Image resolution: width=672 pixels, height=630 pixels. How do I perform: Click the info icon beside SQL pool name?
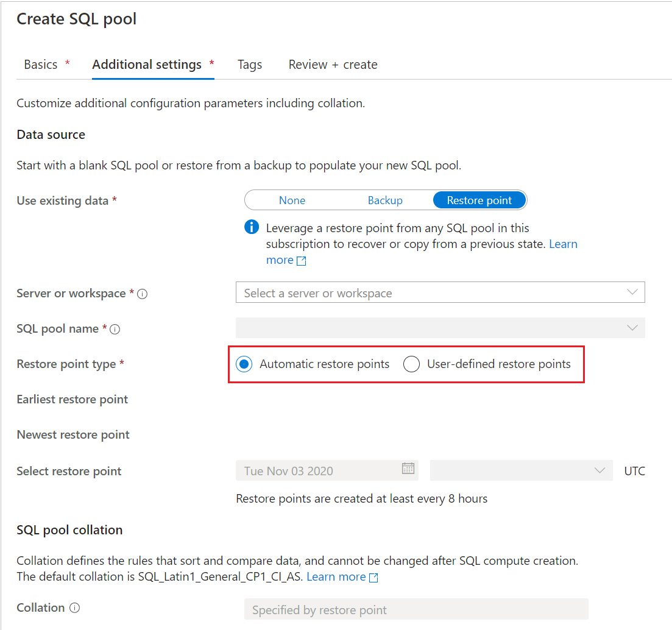(x=115, y=328)
